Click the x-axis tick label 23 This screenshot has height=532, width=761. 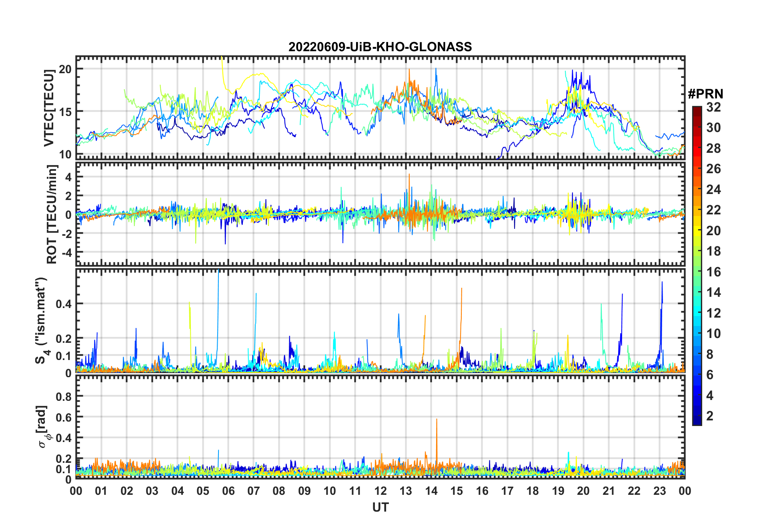659,491
